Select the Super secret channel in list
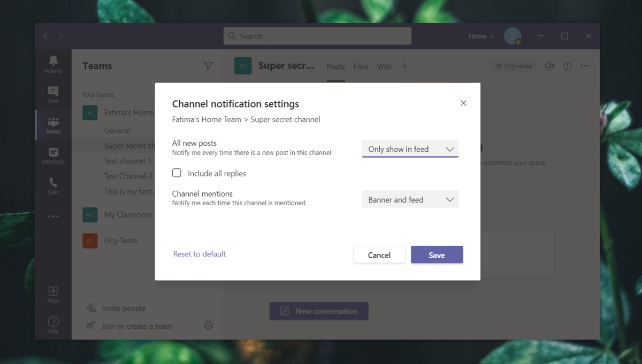The width and height of the screenshot is (642, 364). point(129,145)
